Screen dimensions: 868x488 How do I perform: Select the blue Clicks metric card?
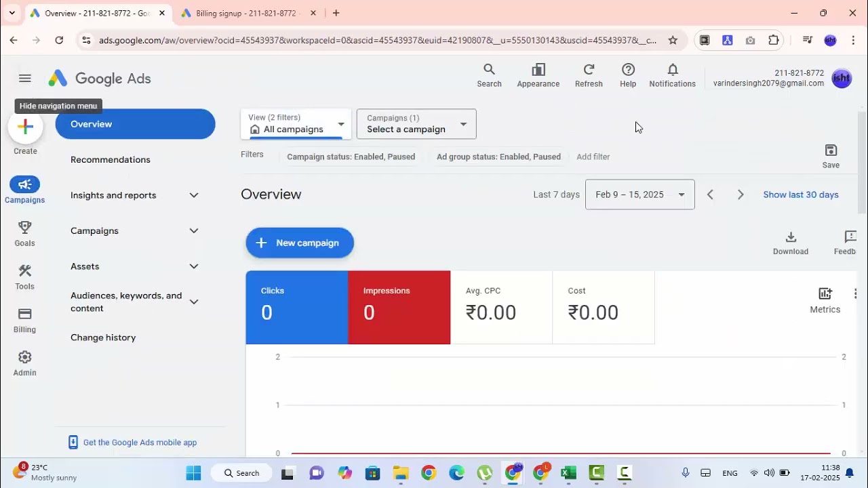pyautogui.click(x=297, y=308)
